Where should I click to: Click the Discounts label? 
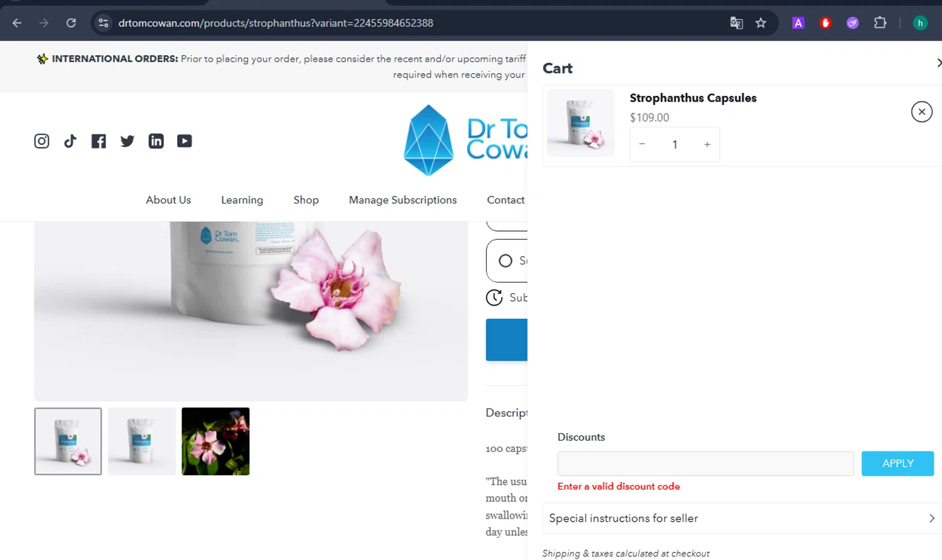[581, 437]
